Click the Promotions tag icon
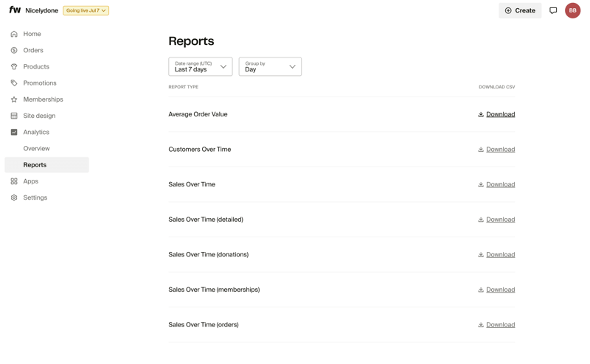Screen dimensions: 590x364 click(x=14, y=83)
